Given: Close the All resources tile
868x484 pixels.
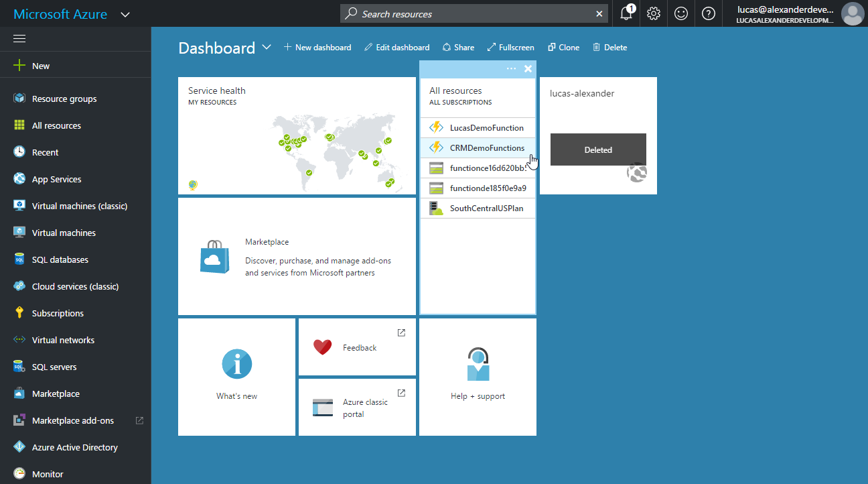Looking at the screenshot, I should coord(528,68).
